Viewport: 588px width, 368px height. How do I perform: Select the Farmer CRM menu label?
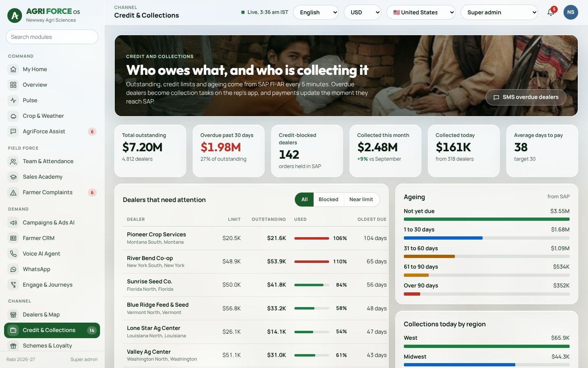coord(39,238)
